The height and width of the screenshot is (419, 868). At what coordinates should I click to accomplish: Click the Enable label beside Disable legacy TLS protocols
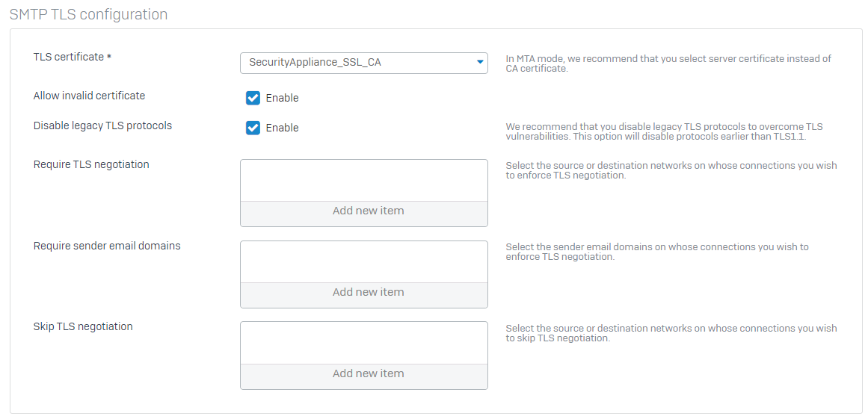tap(282, 128)
